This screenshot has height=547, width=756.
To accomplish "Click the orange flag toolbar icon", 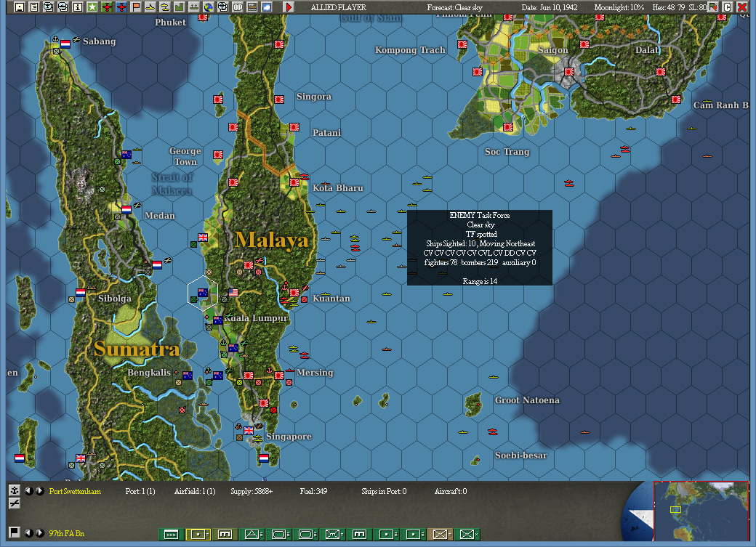I will tap(136, 7).
